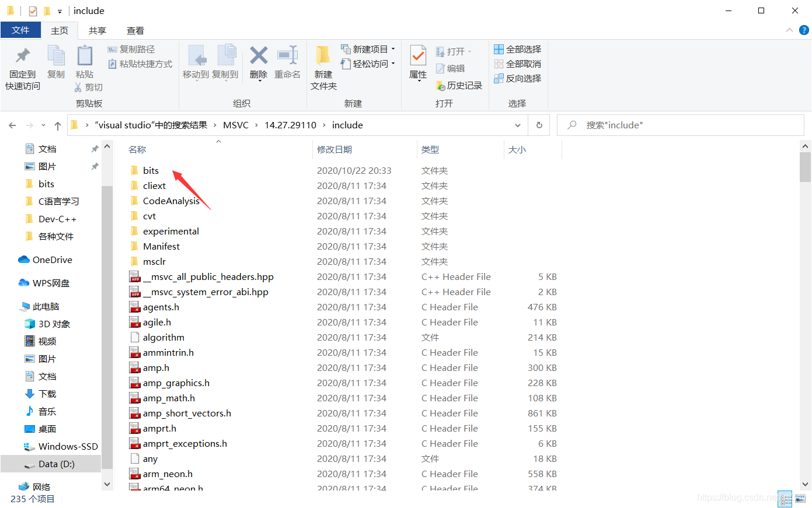Toggle the properties checkmark in title bar

pyautogui.click(x=33, y=11)
